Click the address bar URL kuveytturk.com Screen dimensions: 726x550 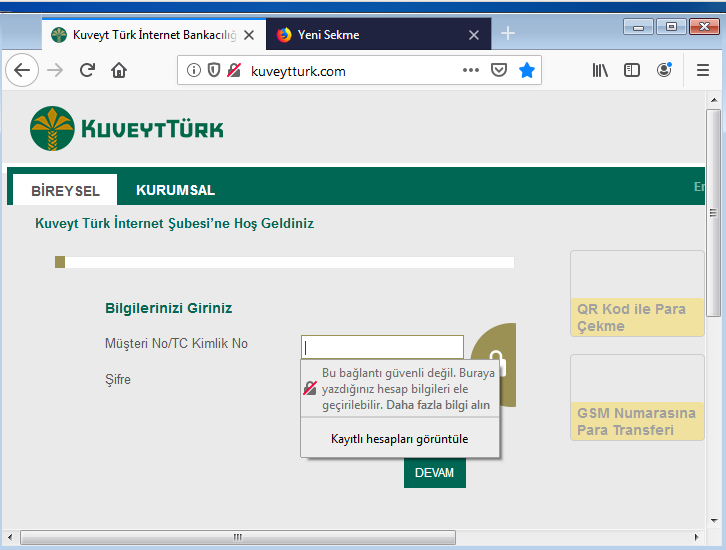click(298, 71)
